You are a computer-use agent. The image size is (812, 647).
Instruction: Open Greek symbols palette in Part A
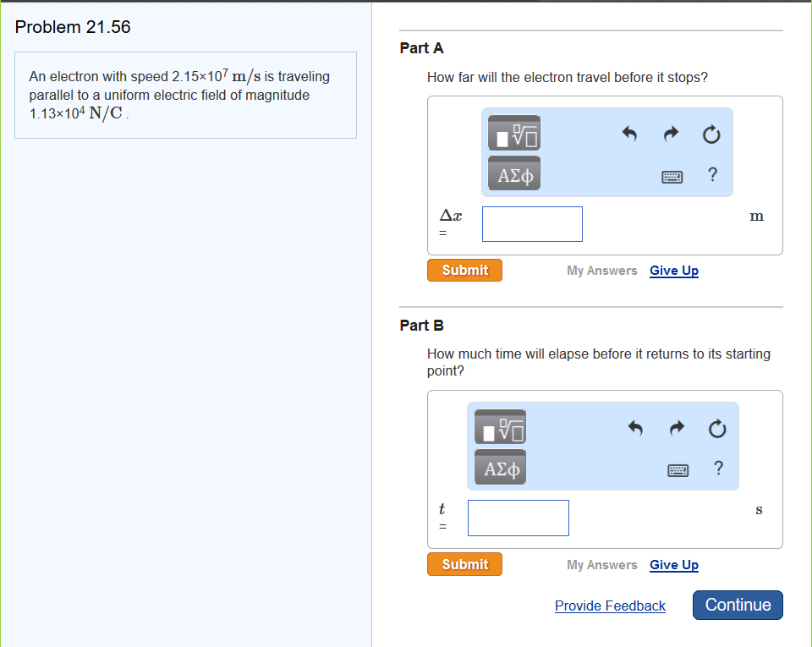click(x=514, y=174)
